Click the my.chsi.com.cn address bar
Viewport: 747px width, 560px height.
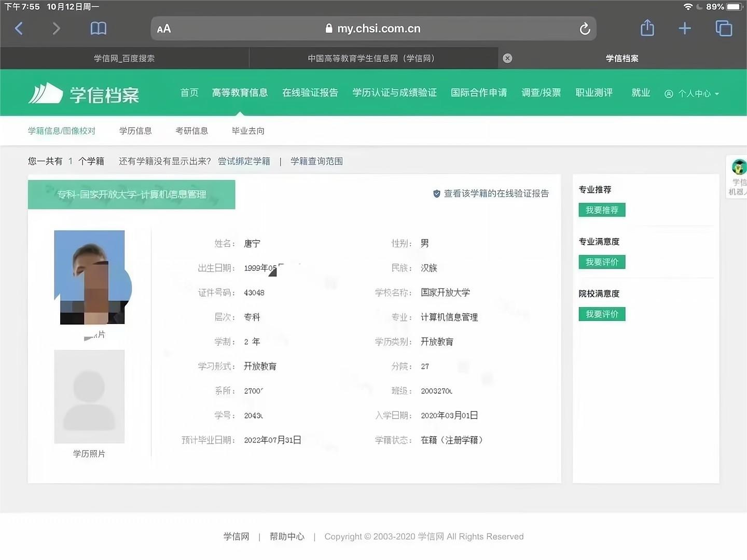pos(374,29)
